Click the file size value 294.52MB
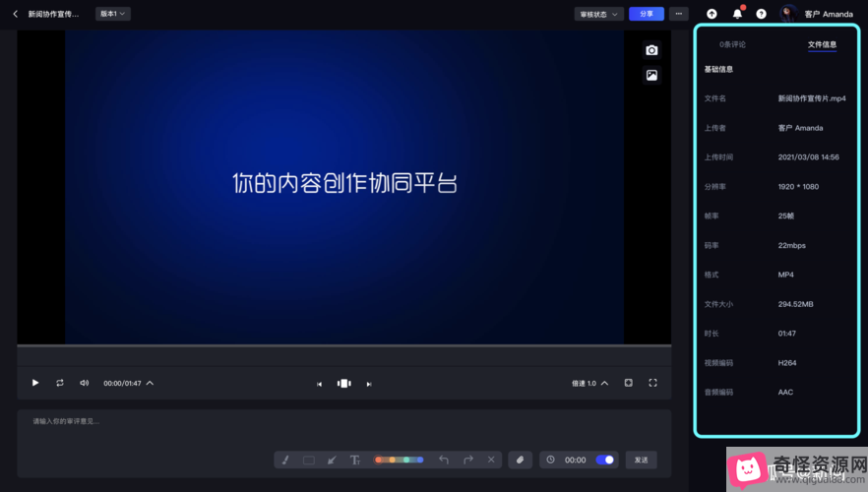Screen dimensions: 868x492 coord(795,304)
